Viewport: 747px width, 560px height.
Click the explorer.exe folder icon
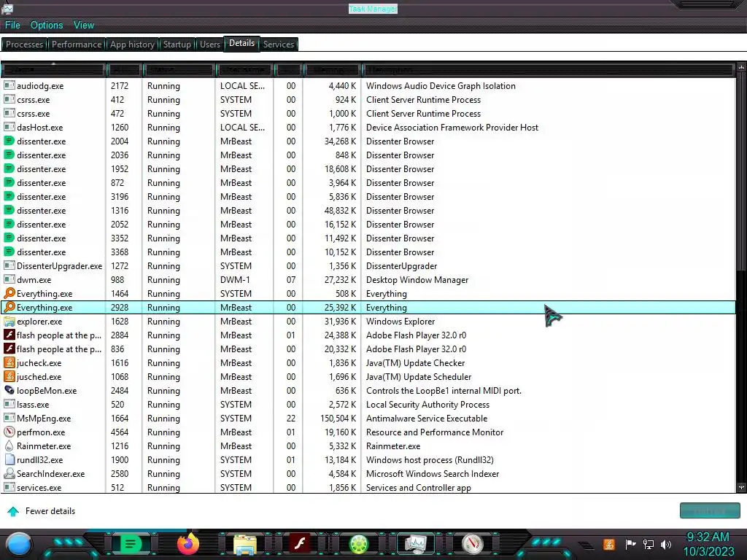9,321
